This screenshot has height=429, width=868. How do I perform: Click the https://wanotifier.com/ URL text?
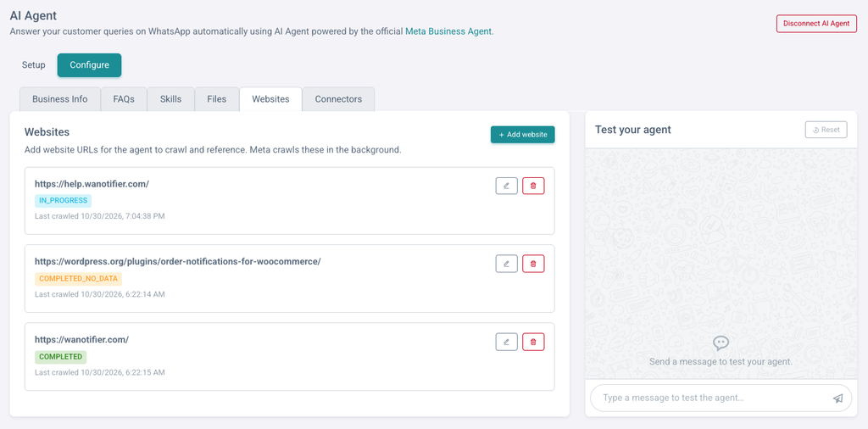(82, 339)
